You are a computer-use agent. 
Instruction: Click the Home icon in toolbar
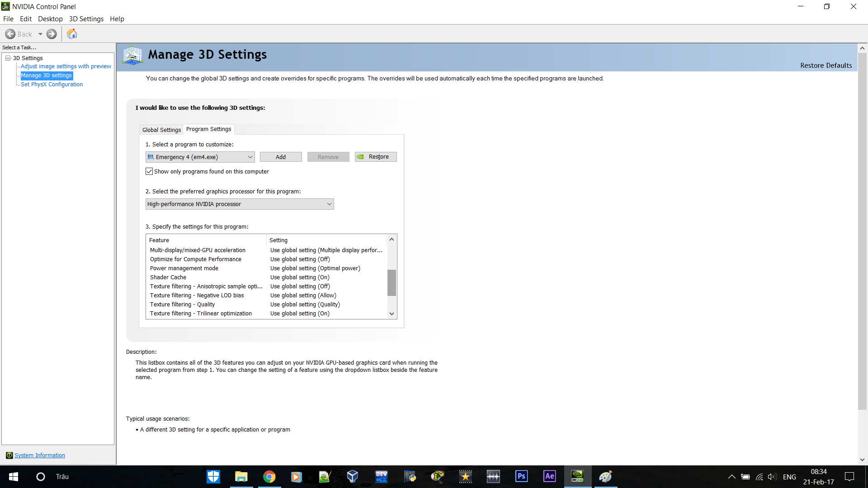72,34
